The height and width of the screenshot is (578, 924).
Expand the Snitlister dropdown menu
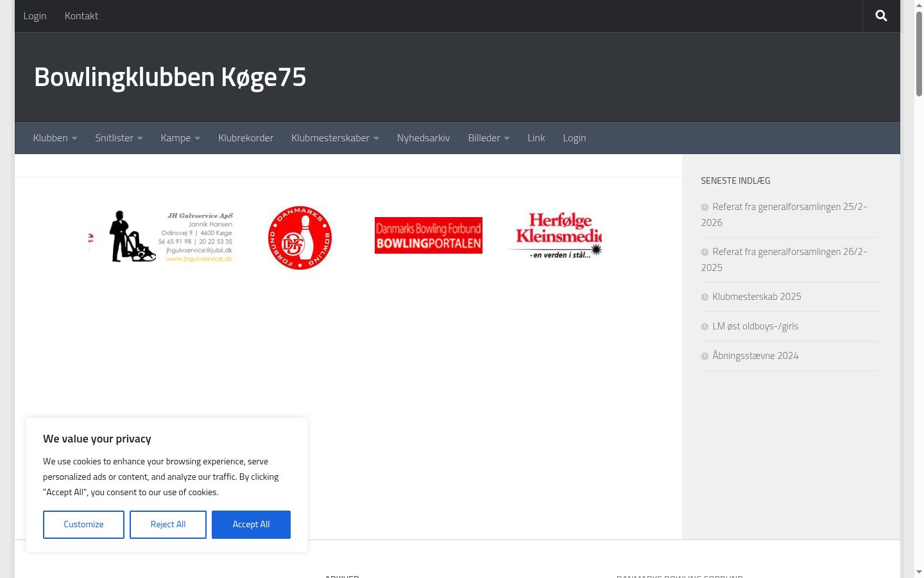point(119,138)
